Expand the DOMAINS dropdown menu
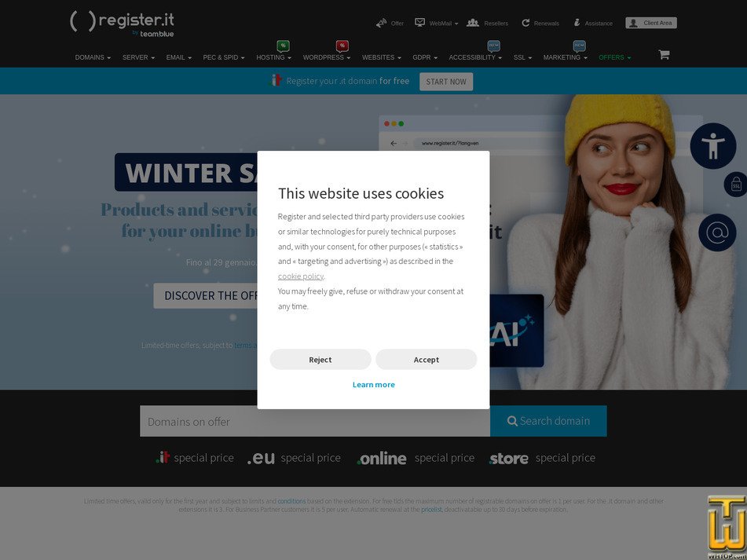 click(92, 57)
